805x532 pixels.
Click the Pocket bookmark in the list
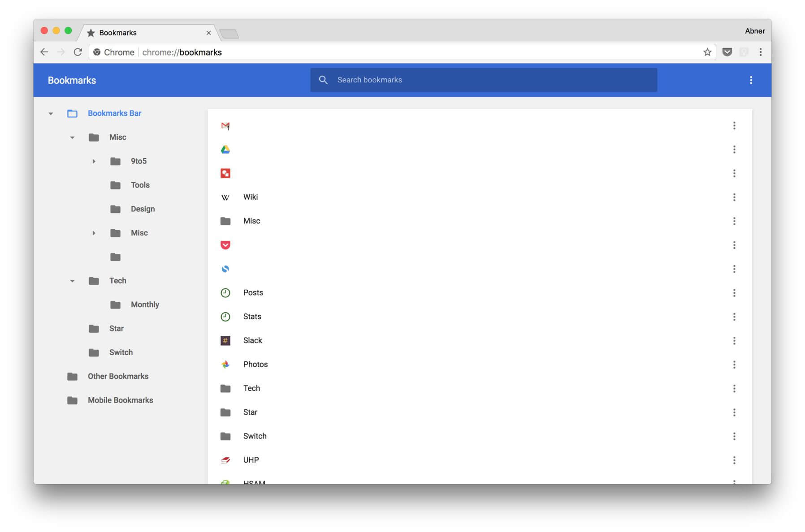click(x=225, y=245)
